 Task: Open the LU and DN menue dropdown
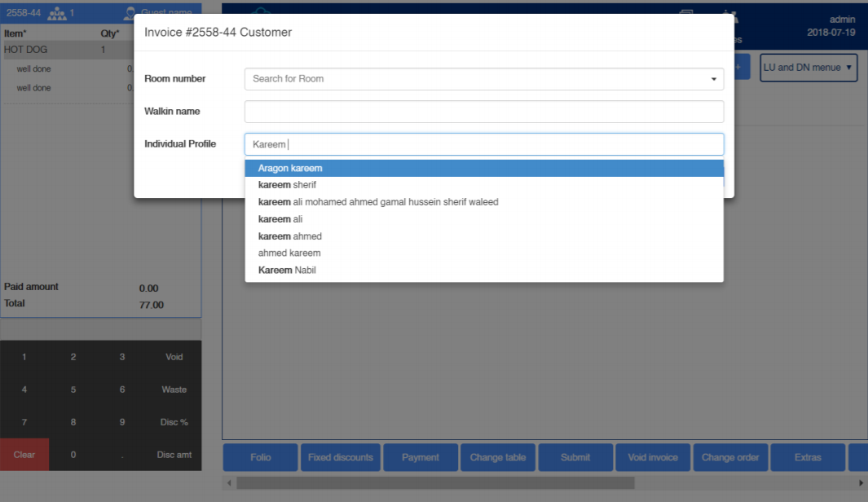[809, 68]
